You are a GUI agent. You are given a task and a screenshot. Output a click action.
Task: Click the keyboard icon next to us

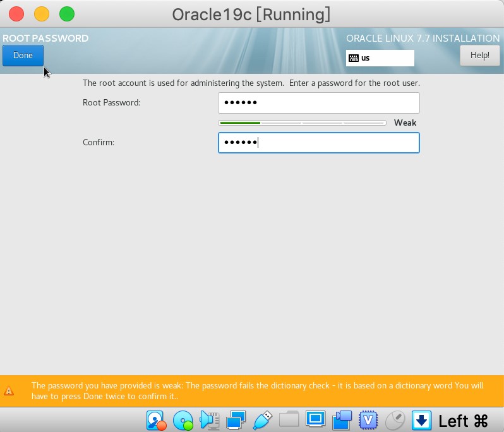(354, 58)
